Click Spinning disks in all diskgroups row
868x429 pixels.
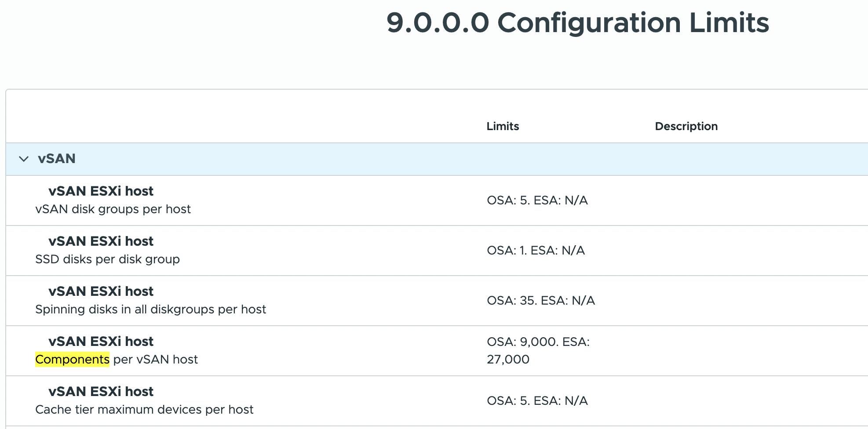pos(150,309)
